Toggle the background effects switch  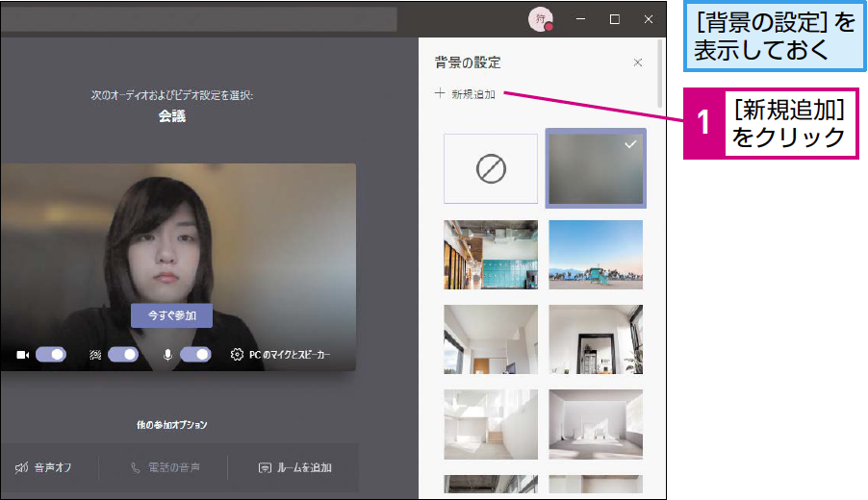[x=123, y=355]
